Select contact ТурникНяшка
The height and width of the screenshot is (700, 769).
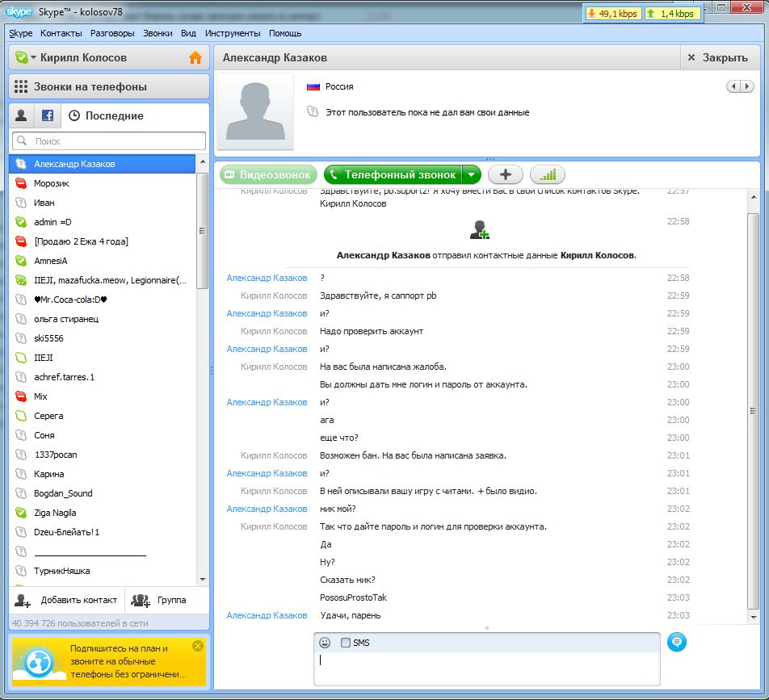(x=102, y=571)
